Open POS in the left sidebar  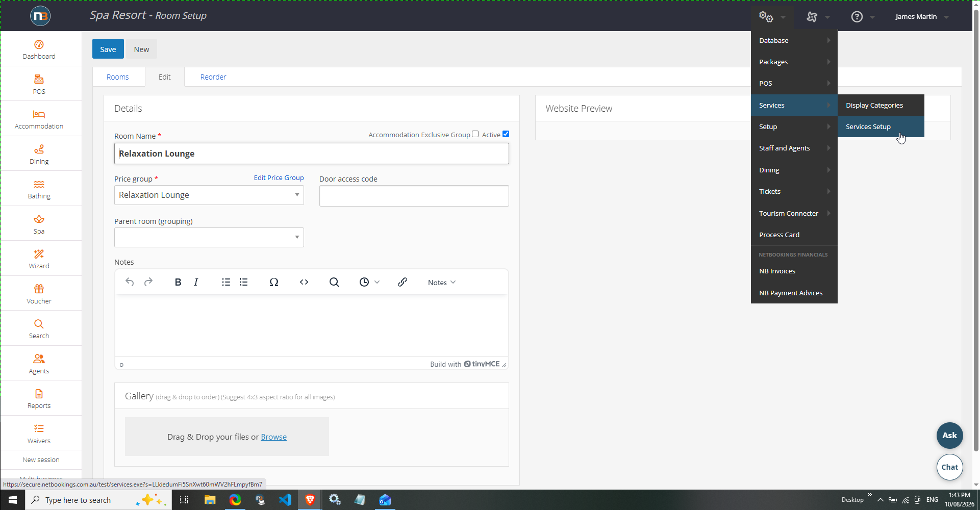[x=39, y=84]
